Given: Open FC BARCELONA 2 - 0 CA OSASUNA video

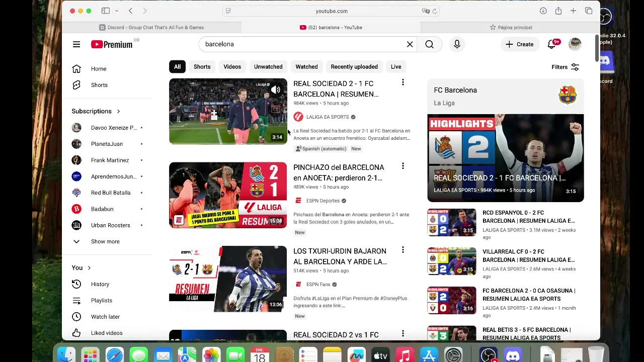Looking at the screenshot, I should pyautogui.click(x=529, y=295).
